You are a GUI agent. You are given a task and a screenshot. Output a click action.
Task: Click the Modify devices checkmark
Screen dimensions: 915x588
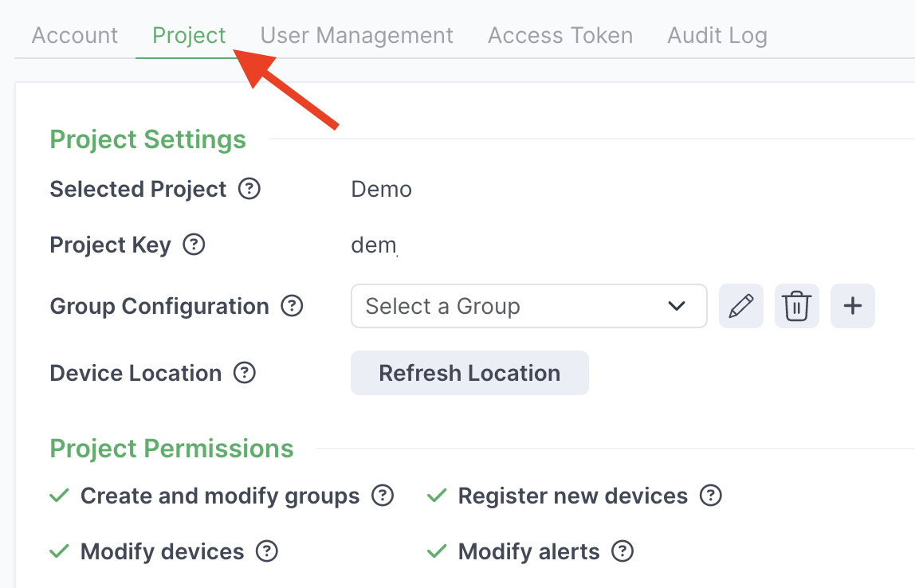60,551
